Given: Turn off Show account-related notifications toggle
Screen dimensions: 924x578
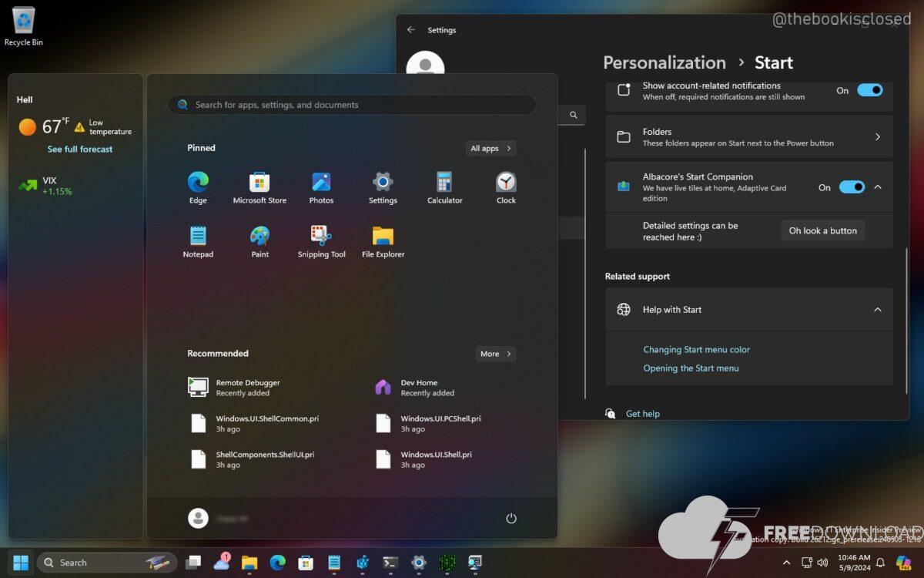Looking at the screenshot, I should coord(869,90).
